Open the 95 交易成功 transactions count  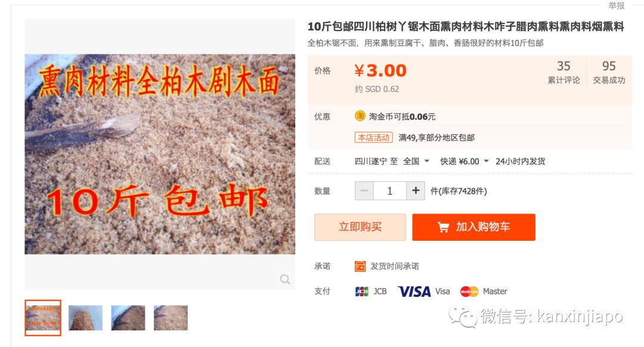tap(609, 72)
